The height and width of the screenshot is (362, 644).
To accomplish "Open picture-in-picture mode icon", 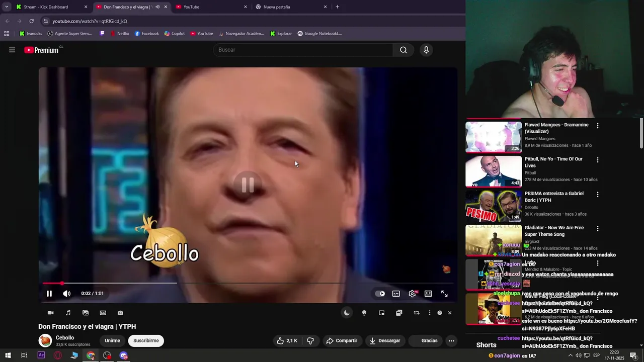I will tap(381, 313).
